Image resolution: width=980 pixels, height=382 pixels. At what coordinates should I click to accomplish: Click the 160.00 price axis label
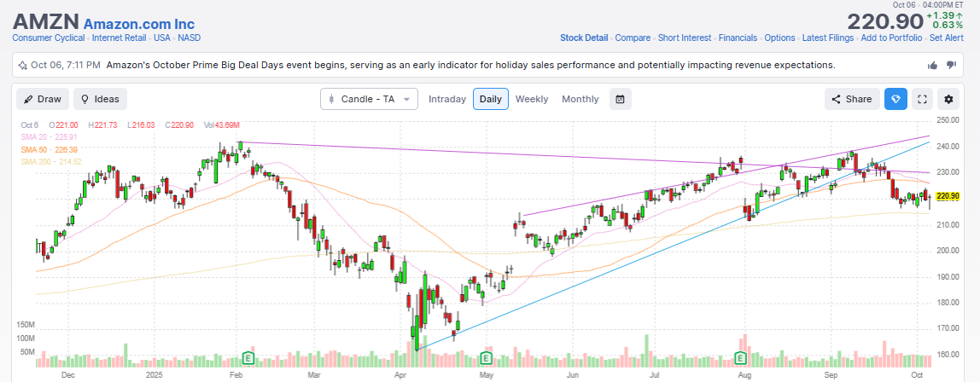[x=948, y=355]
